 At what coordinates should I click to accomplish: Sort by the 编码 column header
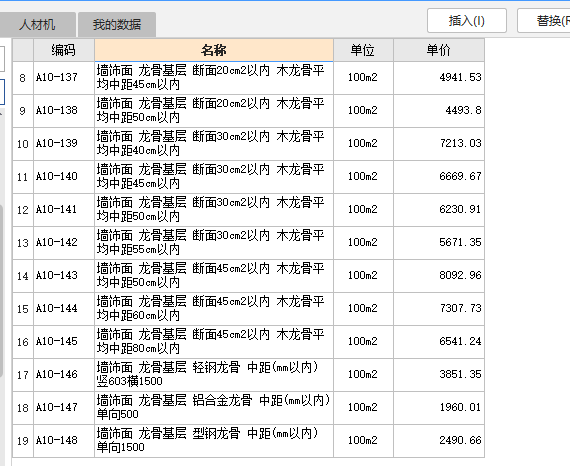point(64,50)
